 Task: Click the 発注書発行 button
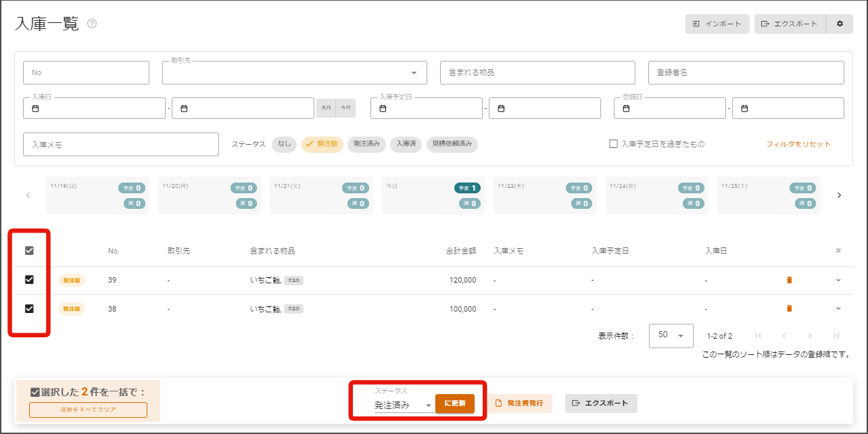[x=520, y=404]
